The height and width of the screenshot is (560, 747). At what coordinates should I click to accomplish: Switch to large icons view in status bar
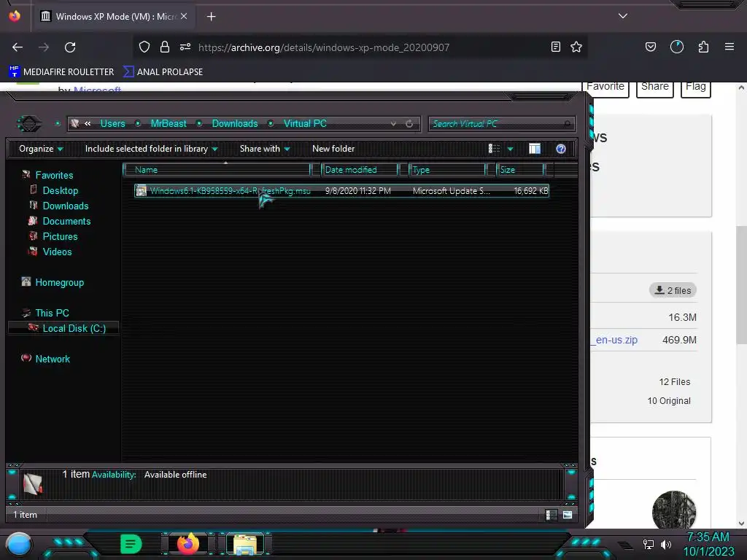tap(568, 515)
